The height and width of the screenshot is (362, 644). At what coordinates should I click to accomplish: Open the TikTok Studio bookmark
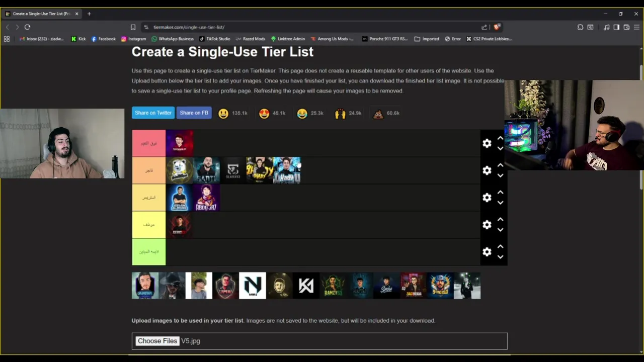(215, 39)
